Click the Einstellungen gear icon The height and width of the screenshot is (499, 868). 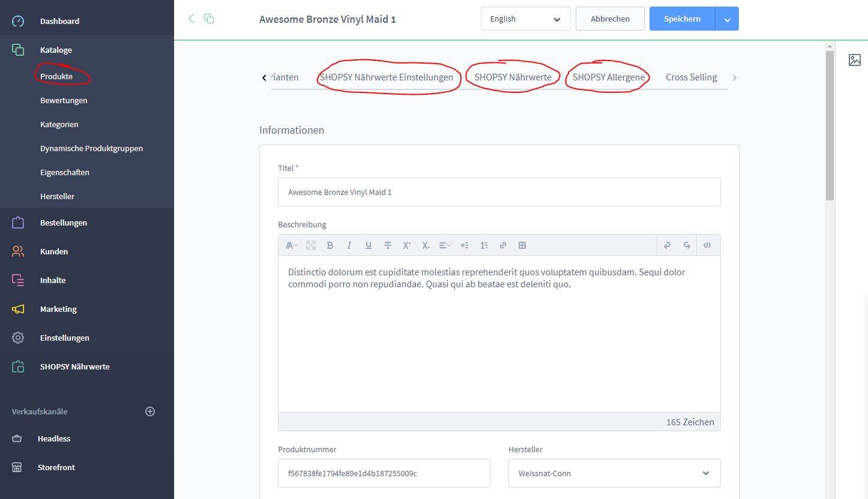coord(18,338)
